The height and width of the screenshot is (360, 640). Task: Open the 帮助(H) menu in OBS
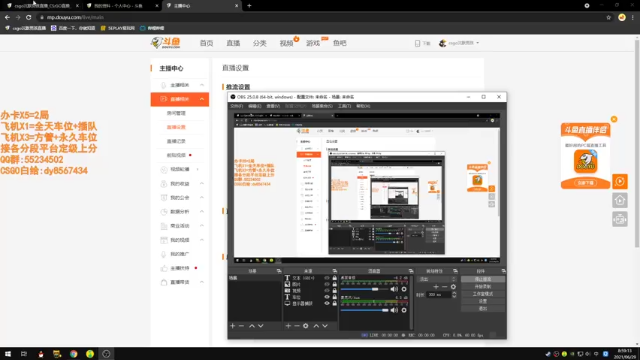click(363, 106)
